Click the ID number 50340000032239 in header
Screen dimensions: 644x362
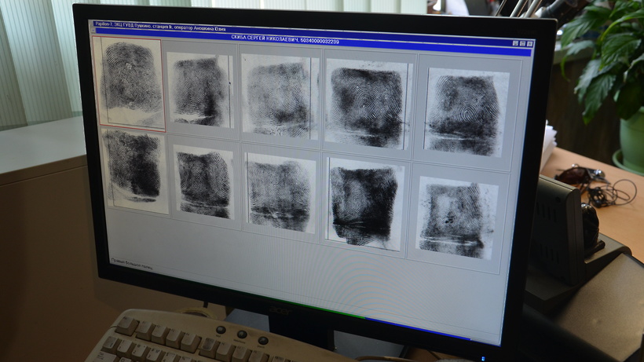[320, 40]
